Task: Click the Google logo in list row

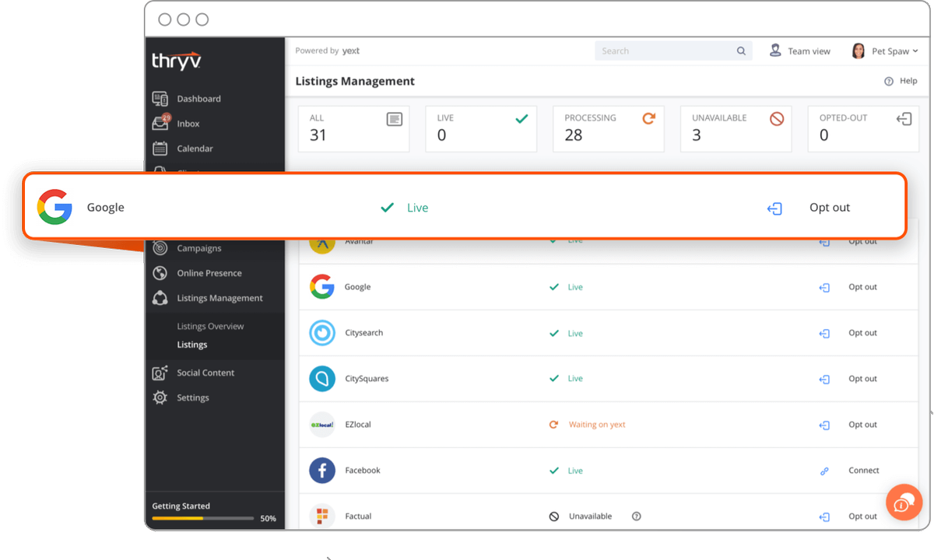Action: pos(322,287)
